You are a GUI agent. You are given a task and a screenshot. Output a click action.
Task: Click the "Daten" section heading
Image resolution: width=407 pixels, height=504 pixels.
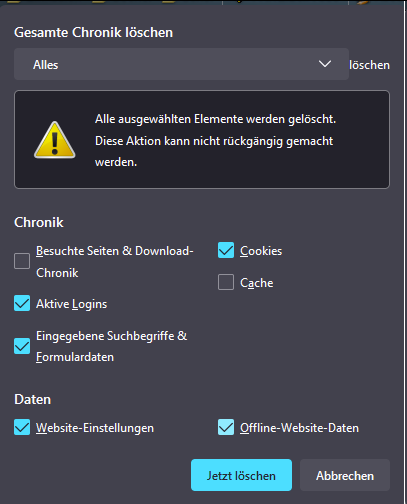[x=33, y=399]
